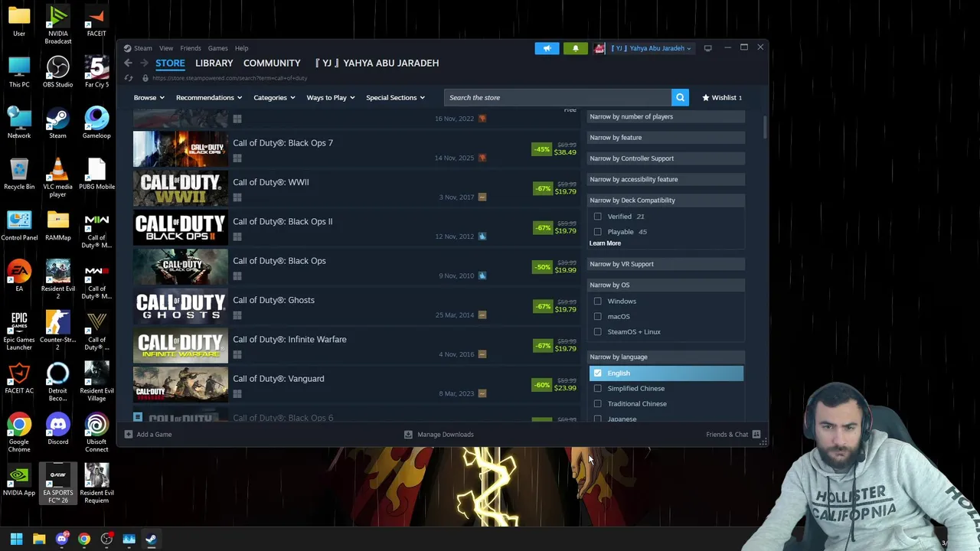Screen dimensions: 980x551
Task: Tick the SteamOS + Linux checkbox
Action: (x=597, y=332)
